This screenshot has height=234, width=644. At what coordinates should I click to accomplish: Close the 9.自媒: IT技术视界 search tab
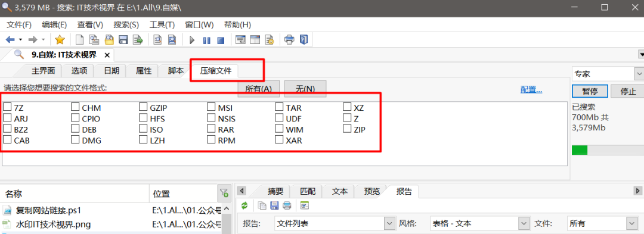[107, 55]
